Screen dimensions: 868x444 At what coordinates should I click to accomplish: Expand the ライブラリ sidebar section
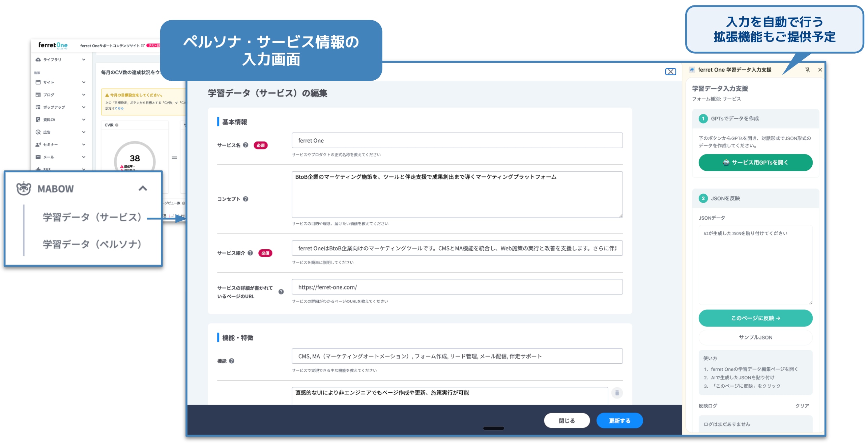[84, 60]
